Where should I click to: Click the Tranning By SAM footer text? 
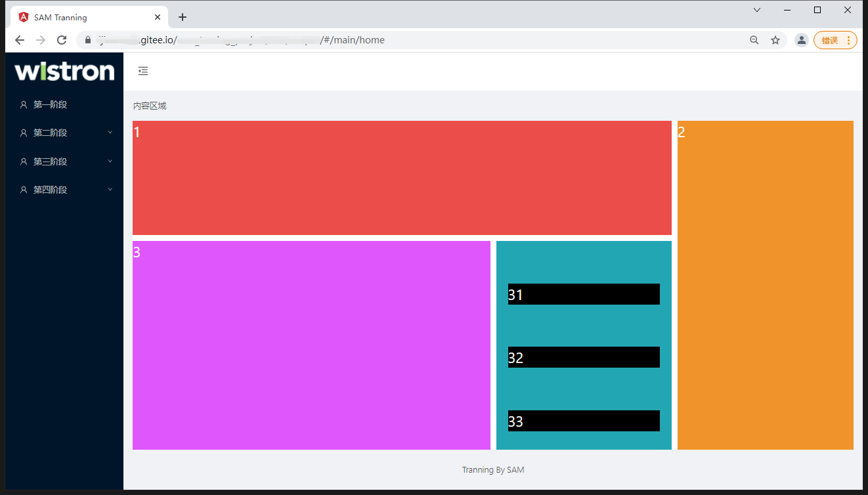pos(493,470)
